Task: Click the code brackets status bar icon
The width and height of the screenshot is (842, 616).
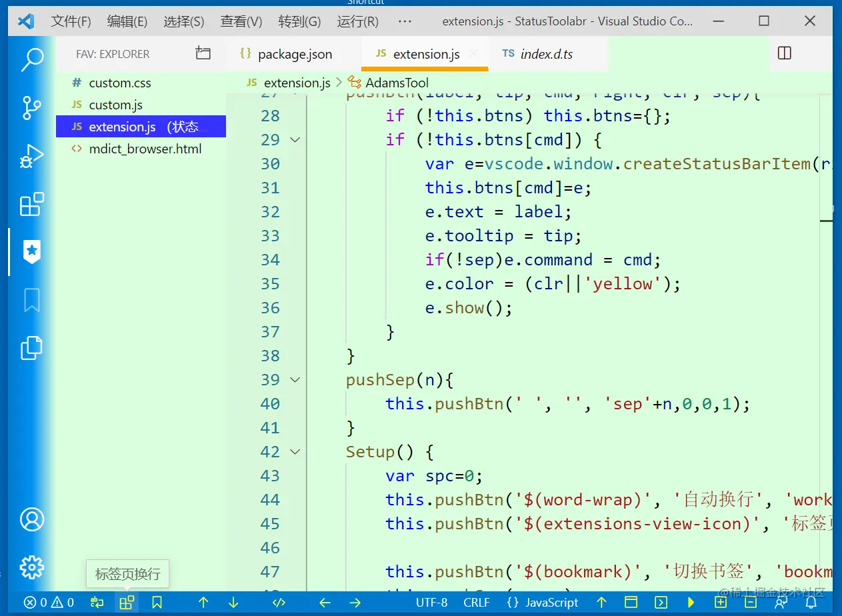Action: click(279, 603)
